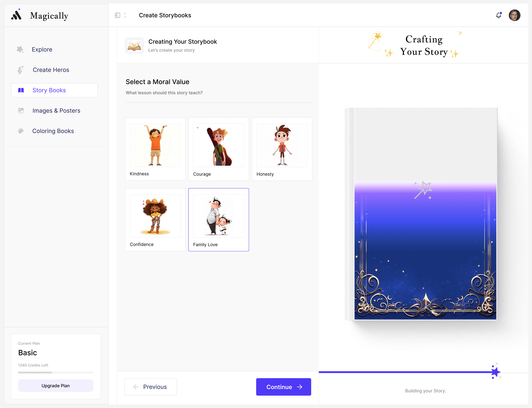Choose the Honesty moral value card
The image size is (532, 408).
(282, 149)
